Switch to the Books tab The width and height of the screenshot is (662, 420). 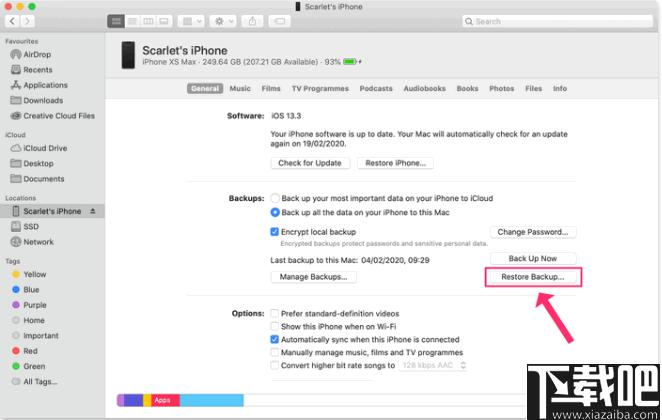[467, 89]
